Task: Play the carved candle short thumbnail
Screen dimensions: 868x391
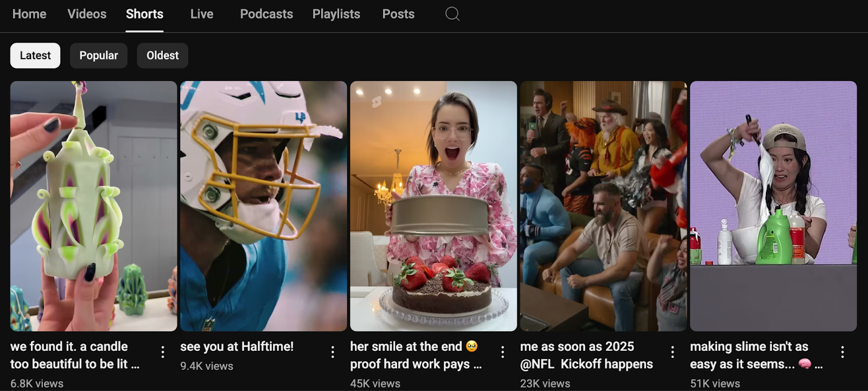Action: (x=93, y=206)
